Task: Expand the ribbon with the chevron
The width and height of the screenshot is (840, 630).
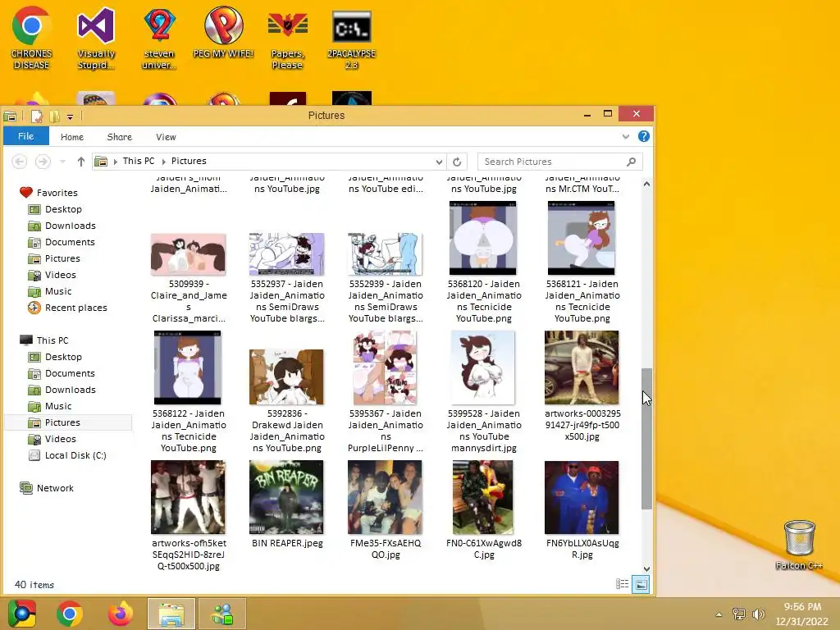Action: coord(626,137)
